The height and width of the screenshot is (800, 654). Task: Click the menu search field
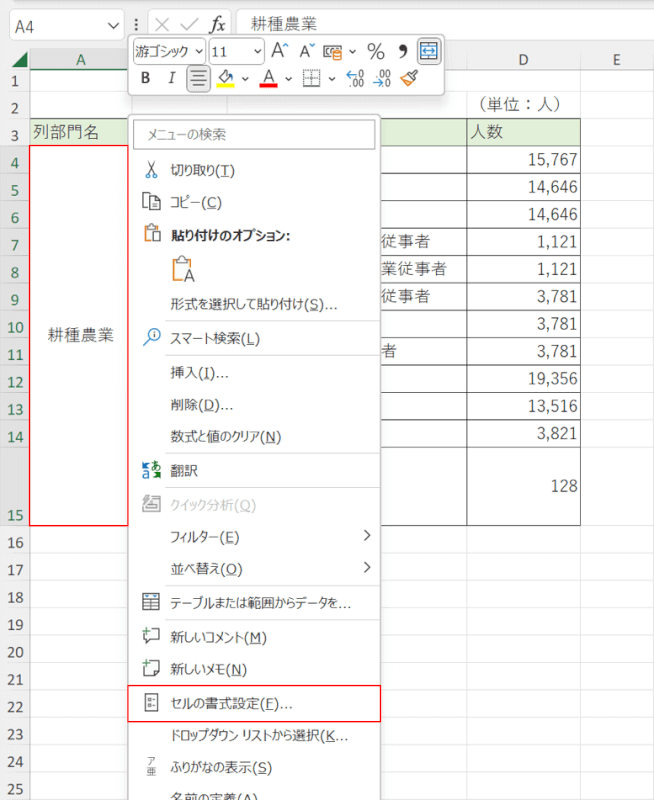coord(254,134)
